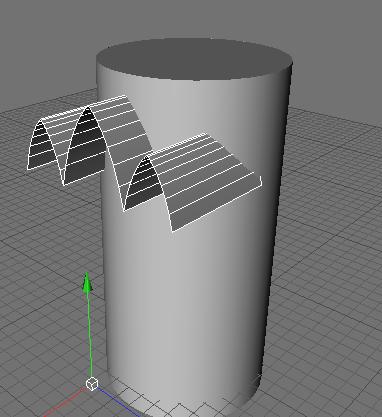Viewport: 382px width, 417px height.
Task: Click the red X-axis line
Action: 65,403
